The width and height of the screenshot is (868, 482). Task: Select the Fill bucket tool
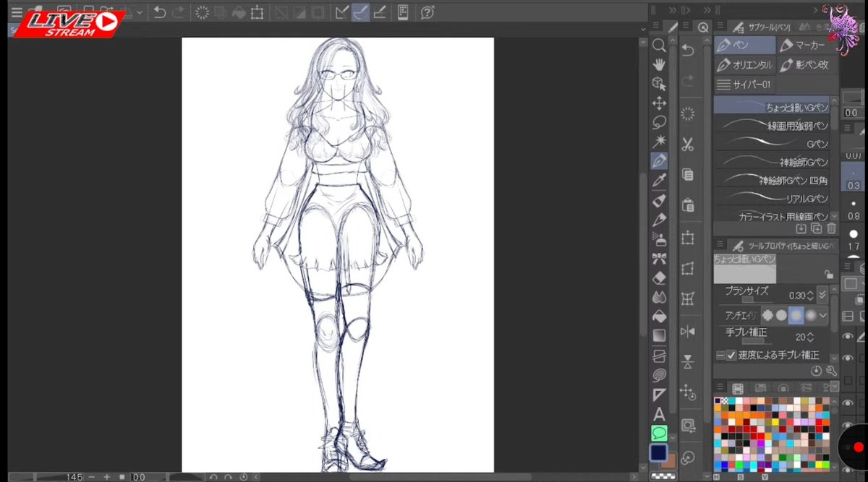tap(659, 317)
